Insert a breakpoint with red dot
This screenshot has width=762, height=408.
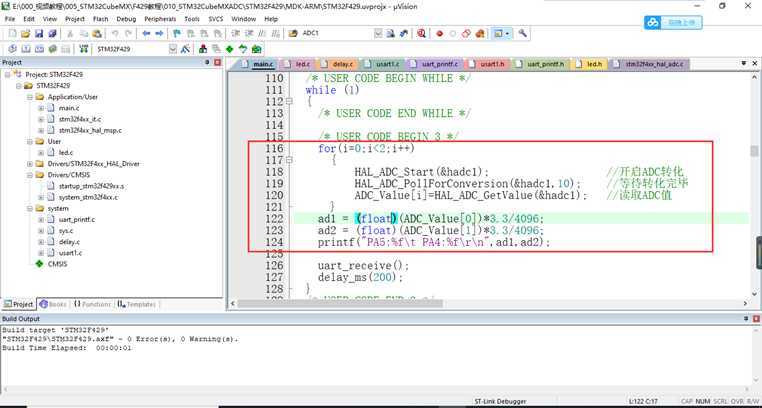[x=440, y=34]
